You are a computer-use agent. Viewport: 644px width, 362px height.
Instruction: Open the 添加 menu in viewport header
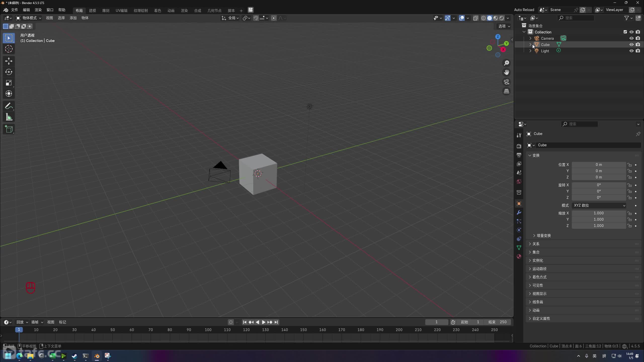pyautogui.click(x=73, y=18)
